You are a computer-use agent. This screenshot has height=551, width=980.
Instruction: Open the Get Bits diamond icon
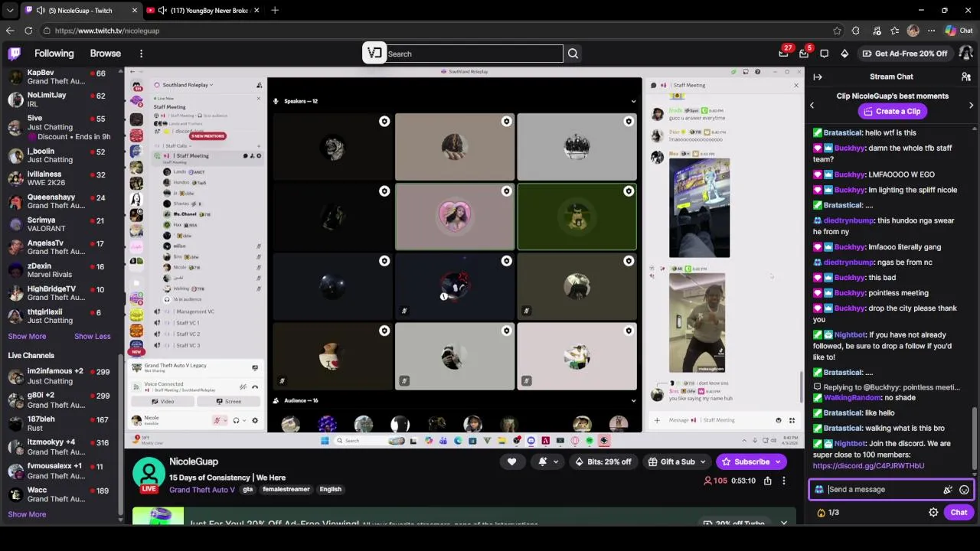pos(844,54)
